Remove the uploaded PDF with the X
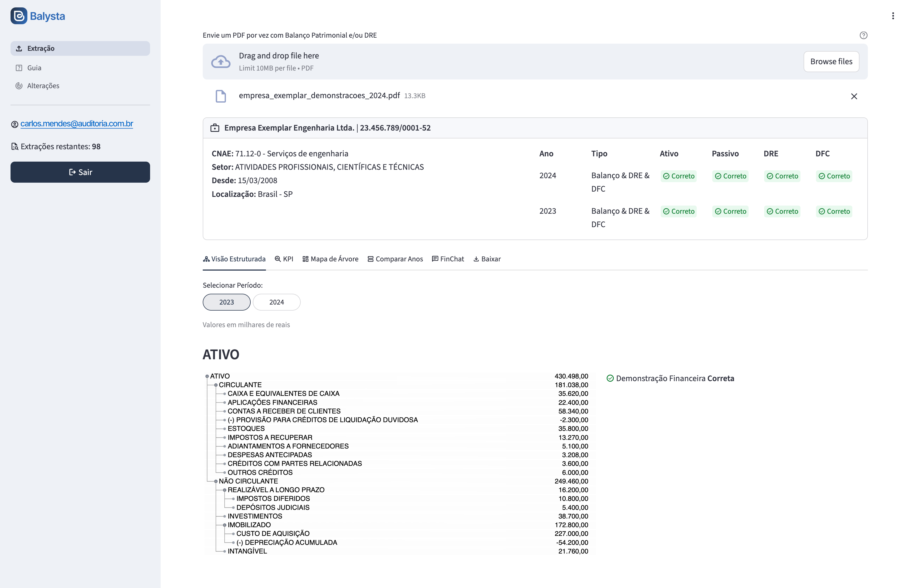Screen dimensions: 910x588 [854, 96]
